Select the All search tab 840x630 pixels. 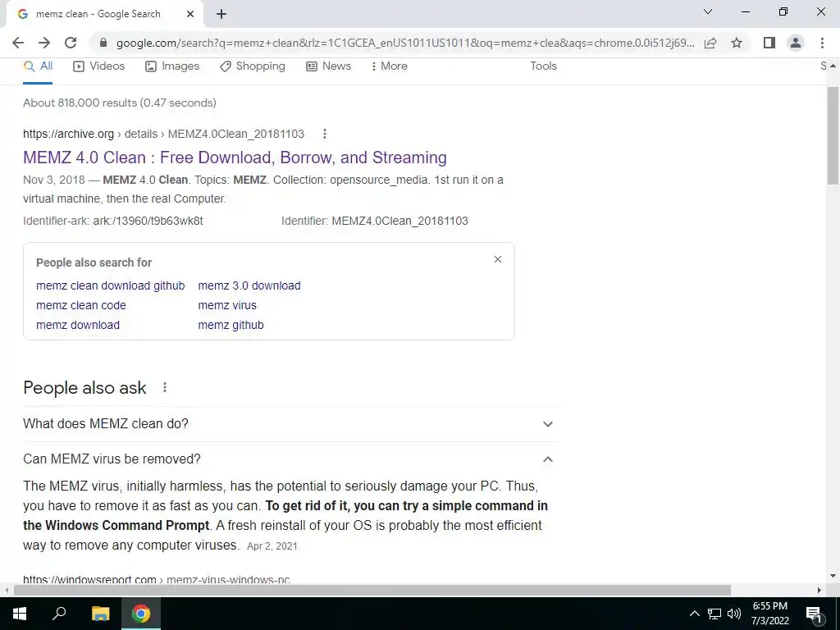[x=38, y=66]
